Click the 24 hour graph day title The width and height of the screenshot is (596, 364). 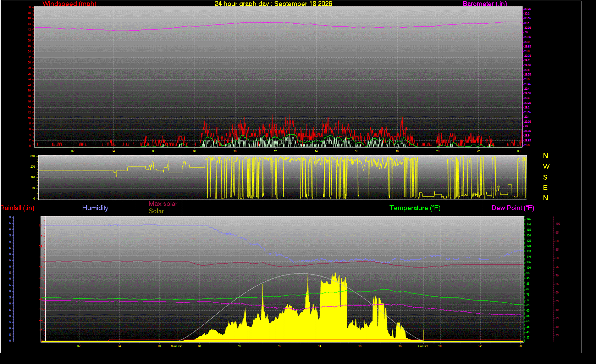pyautogui.click(x=274, y=4)
